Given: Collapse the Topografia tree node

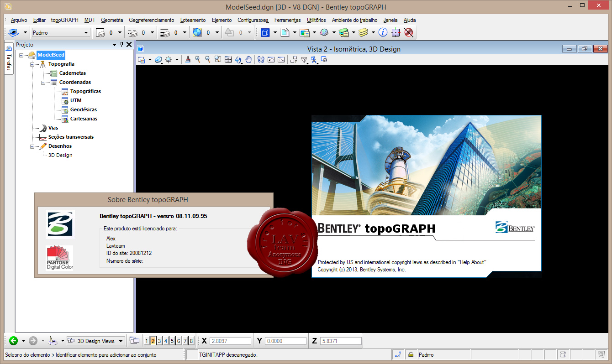Looking at the screenshot, I should pyautogui.click(x=32, y=64).
